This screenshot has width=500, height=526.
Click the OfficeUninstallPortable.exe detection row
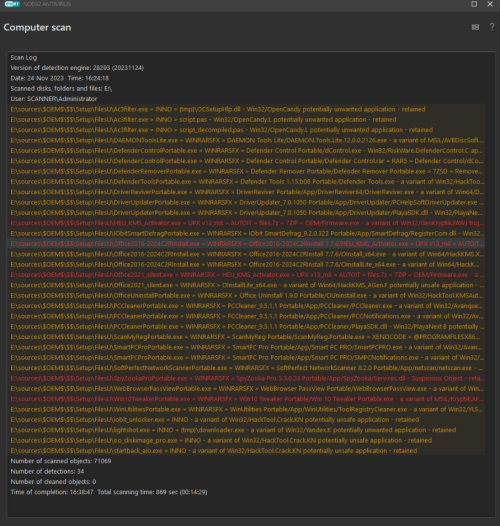tap(246, 296)
